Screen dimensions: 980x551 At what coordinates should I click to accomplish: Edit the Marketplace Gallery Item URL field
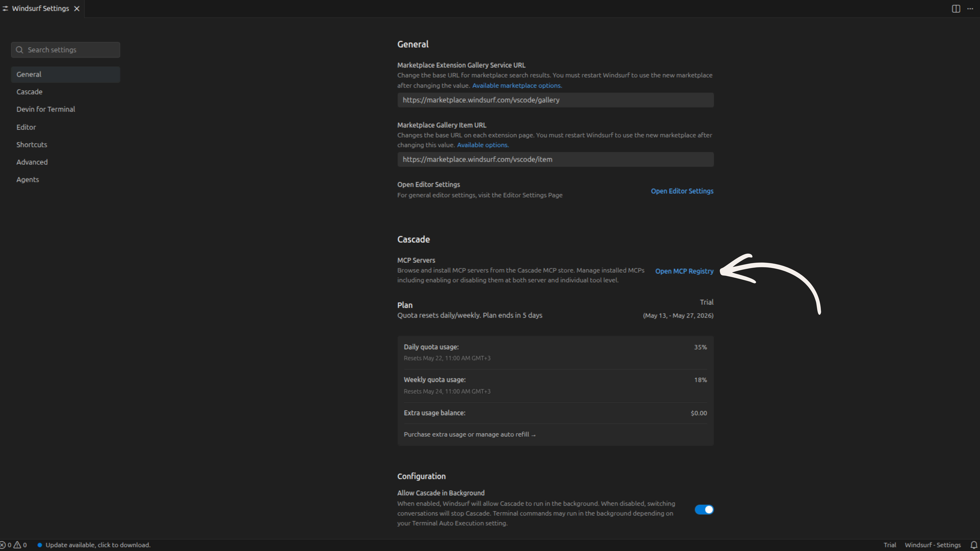555,159
